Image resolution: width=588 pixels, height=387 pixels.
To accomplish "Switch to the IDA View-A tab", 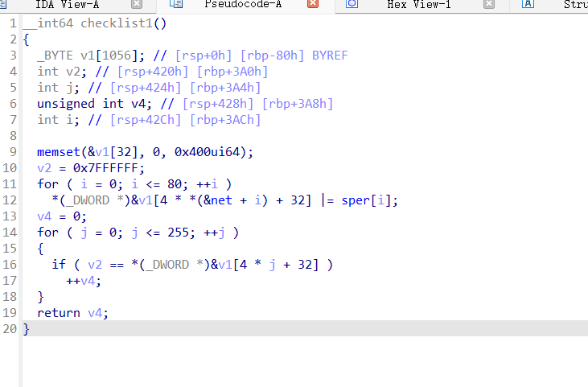I will pos(68,5).
